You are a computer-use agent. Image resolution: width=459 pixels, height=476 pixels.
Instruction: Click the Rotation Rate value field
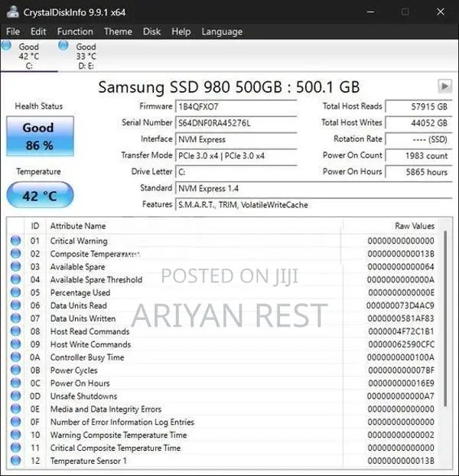click(x=419, y=139)
